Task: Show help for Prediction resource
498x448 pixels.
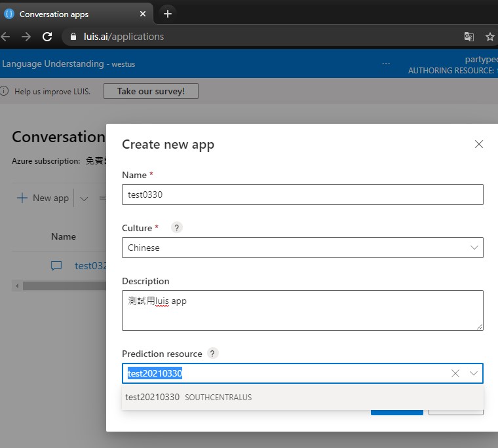Action: coord(212,354)
